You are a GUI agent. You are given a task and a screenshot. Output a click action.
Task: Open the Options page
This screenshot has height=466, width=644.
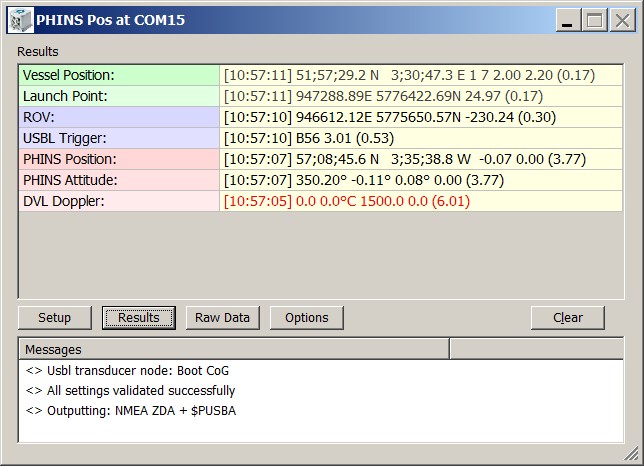(306, 318)
